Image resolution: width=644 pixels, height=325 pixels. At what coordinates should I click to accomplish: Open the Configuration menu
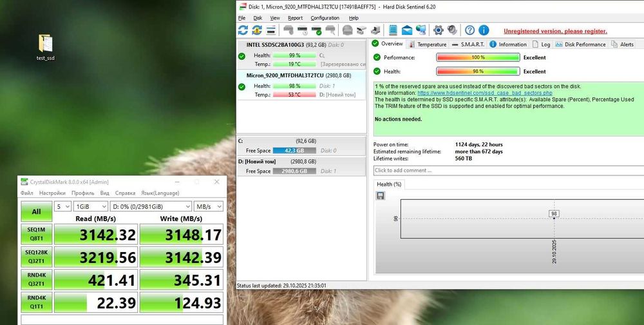tap(325, 18)
